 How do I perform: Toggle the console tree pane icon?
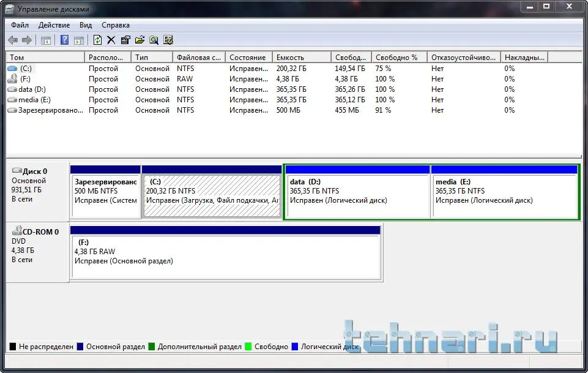(46, 40)
